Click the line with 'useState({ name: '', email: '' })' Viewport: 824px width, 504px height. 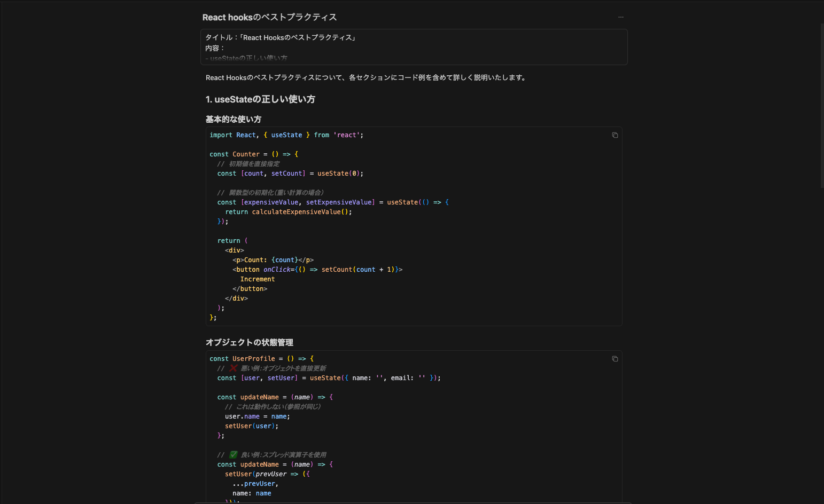(329, 378)
